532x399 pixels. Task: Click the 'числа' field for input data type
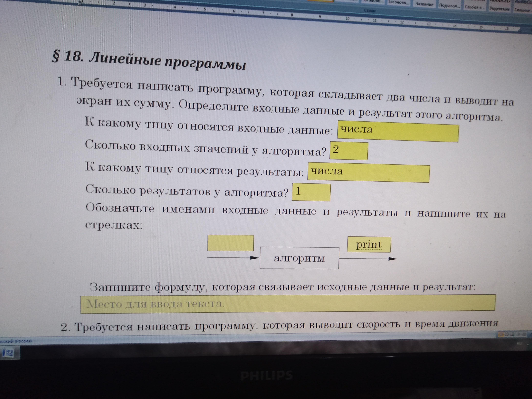click(x=398, y=132)
